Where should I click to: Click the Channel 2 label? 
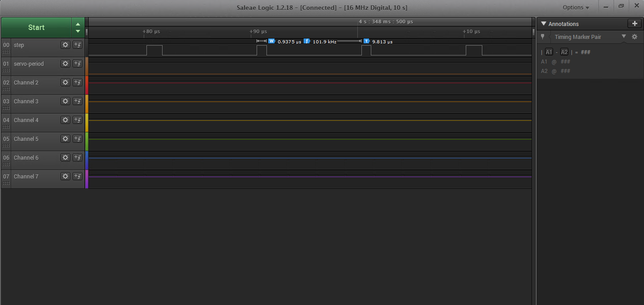(x=26, y=82)
